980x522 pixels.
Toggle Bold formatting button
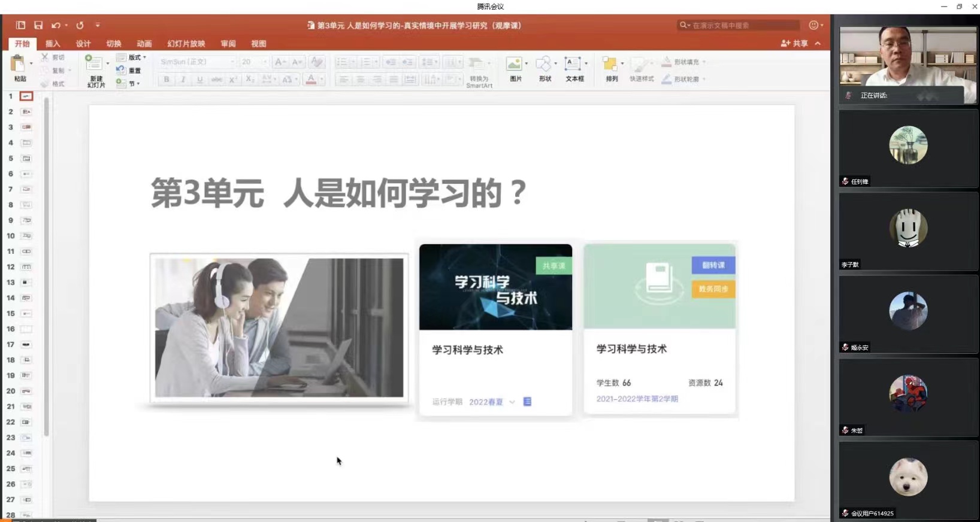167,79
